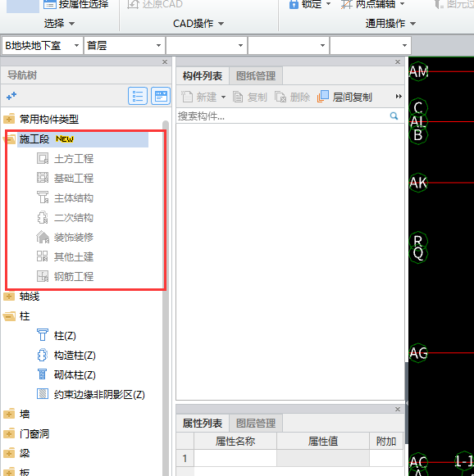
Task: Click the AK axis label on canvas
Action: pyautogui.click(x=418, y=183)
